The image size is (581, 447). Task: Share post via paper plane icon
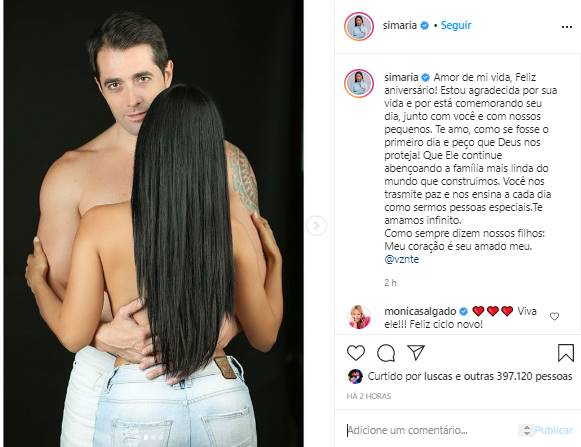click(x=416, y=352)
